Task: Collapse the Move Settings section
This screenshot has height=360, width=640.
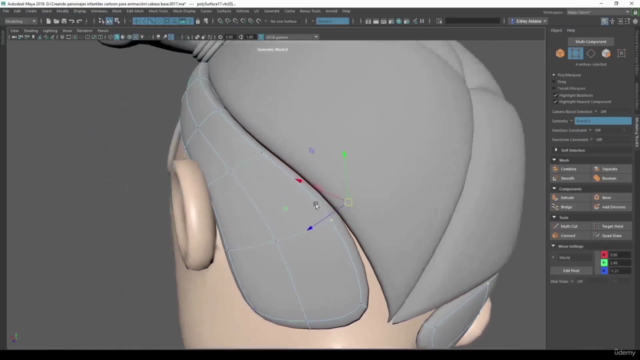Action: [554, 246]
